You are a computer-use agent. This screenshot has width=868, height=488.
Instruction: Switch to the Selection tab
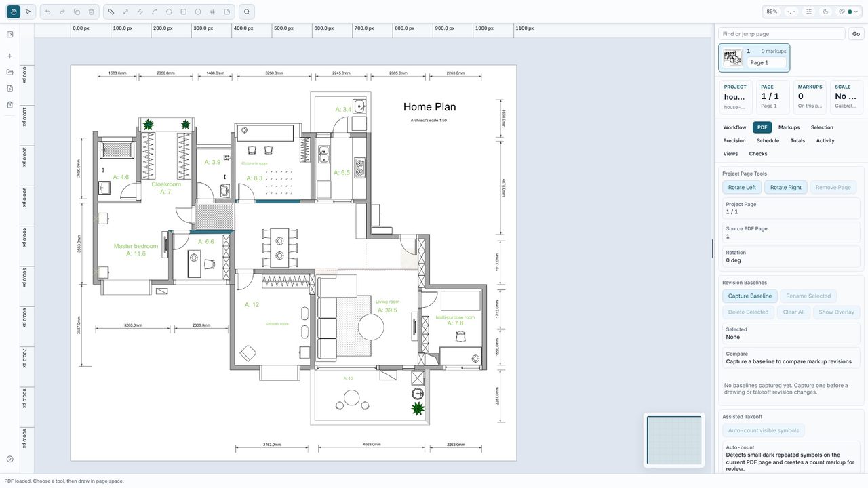(x=822, y=127)
